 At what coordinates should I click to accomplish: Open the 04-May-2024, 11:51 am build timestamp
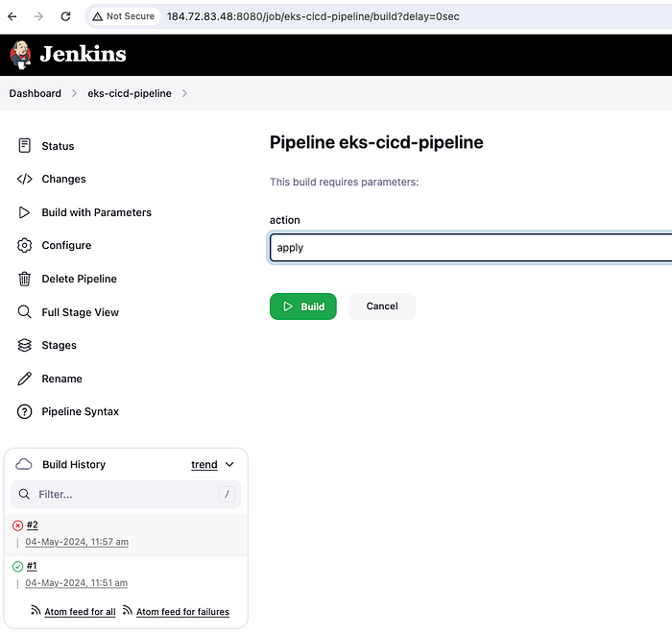[76, 583]
